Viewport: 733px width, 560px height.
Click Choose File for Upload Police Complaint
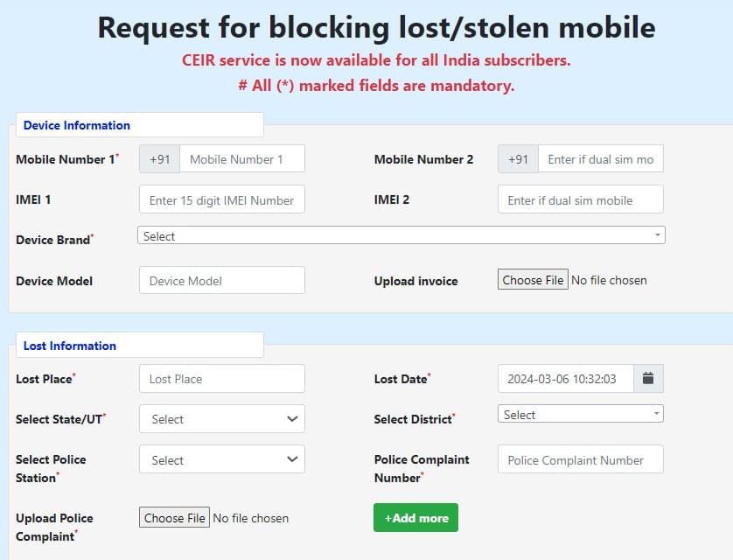(x=175, y=518)
